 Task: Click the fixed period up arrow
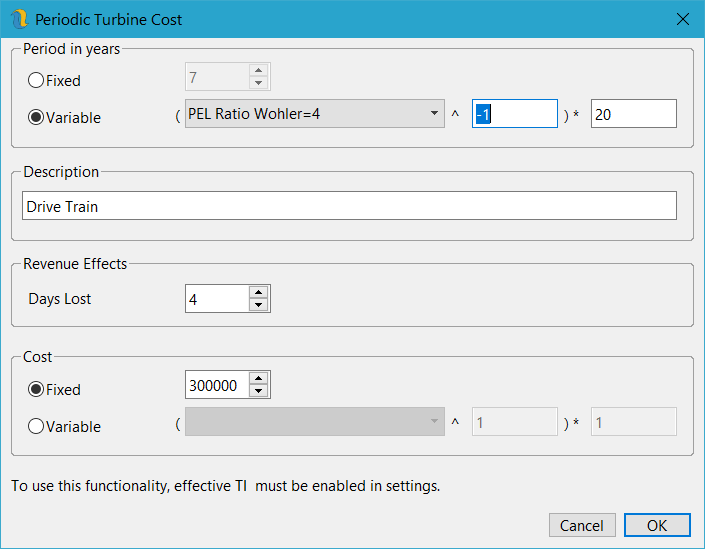[x=259, y=71]
